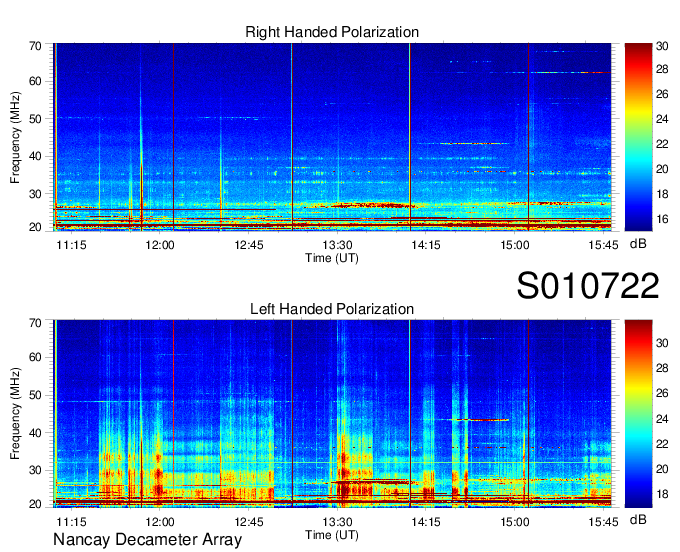Click 14:15 time tick of Left Handed plot
This screenshot has width=680, height=552.
[426, 522]
